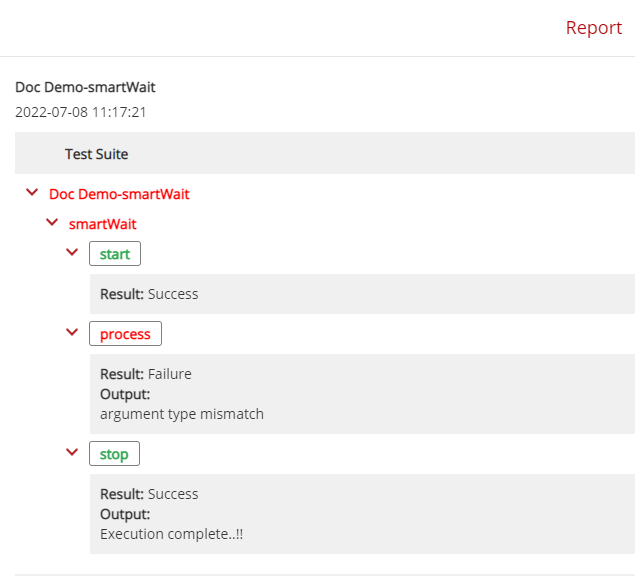Click the argument type mismatch output
The width and height of the screenshot is (642, 576).
click(x=182, y=414)
